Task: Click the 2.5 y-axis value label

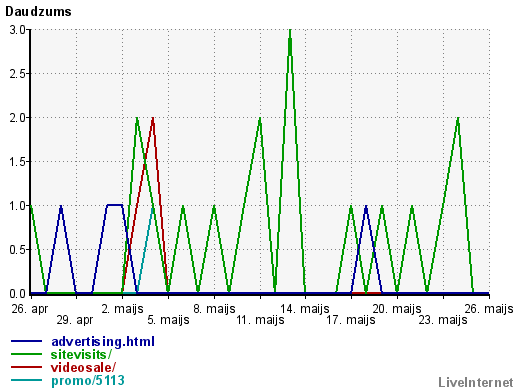Action: click(x=18, y=74)
